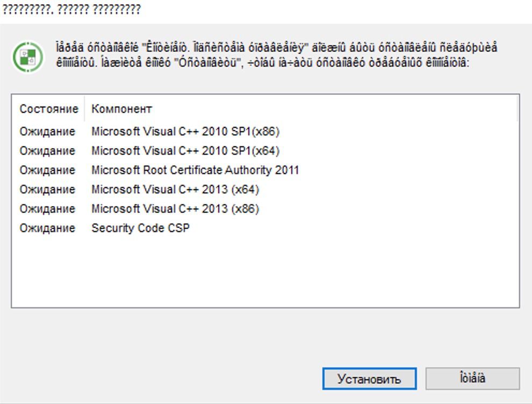Click Ожидание status for Visual C++ 2010 SP1(x64)

(x=47, y=151)
